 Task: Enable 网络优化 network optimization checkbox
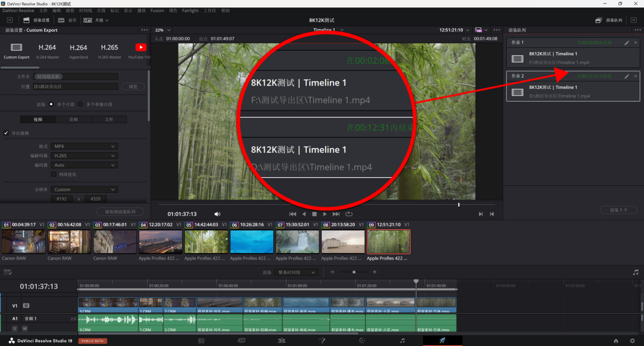pyautogui.click(x=54, y=174)
